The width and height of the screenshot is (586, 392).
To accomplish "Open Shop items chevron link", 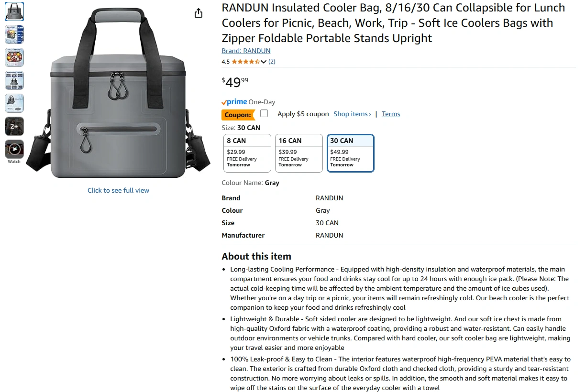I will click(353, 114).
